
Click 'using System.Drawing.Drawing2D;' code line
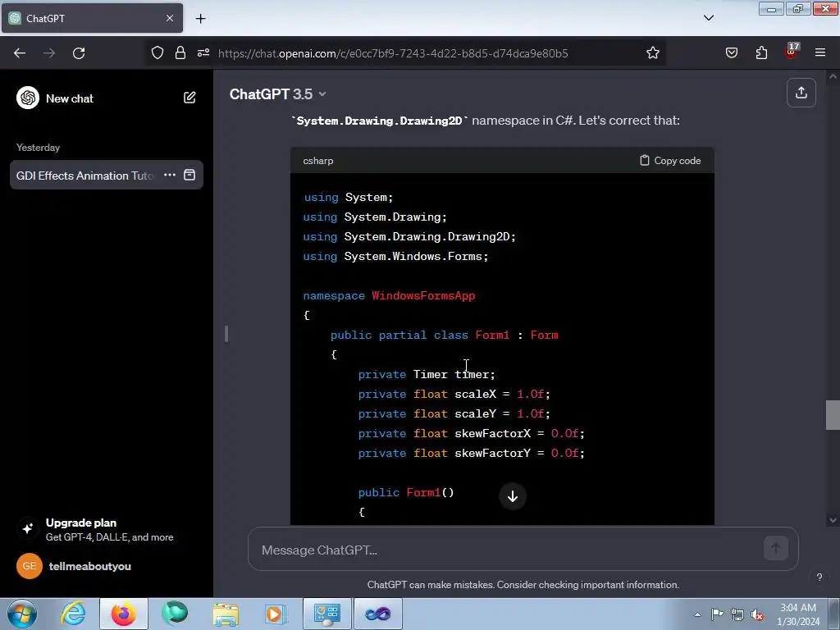click(409, 237)
